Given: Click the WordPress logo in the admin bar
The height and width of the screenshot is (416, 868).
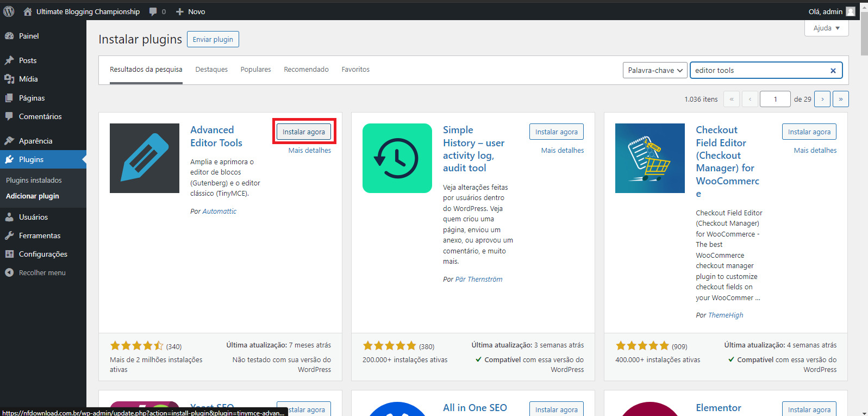Looking at the screenshot, I should (9, 11).
